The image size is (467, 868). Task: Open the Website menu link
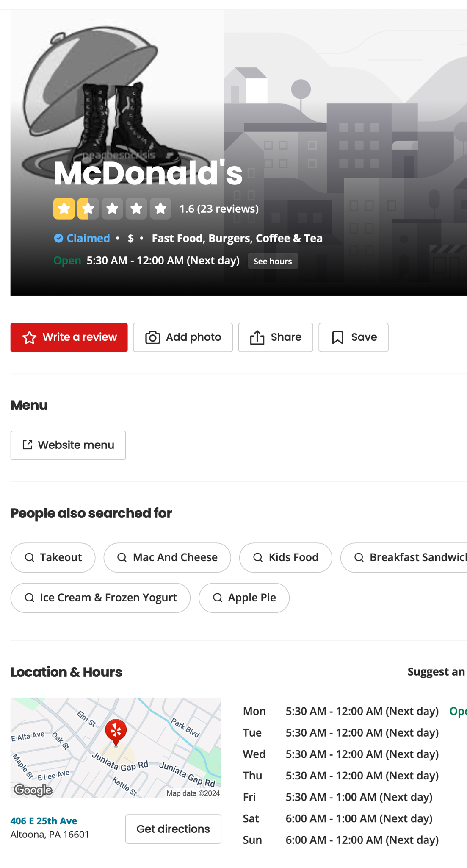click(x=68, y=445)
